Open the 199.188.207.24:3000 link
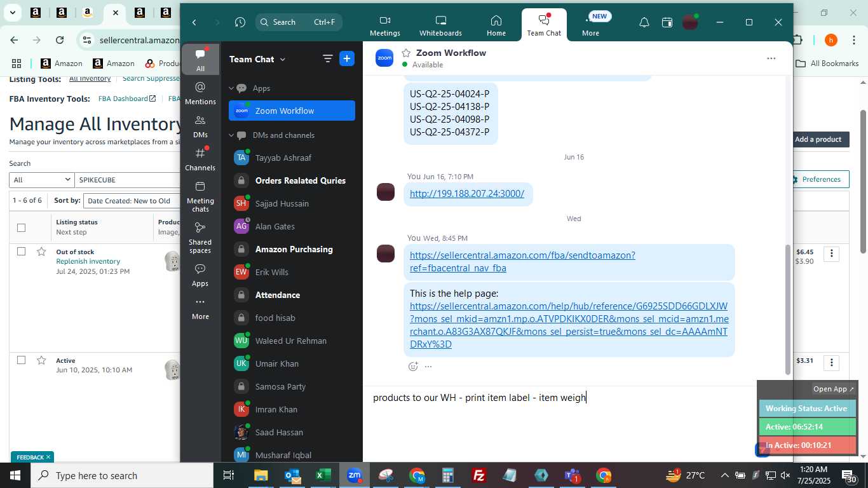 [x=467, y=194]
